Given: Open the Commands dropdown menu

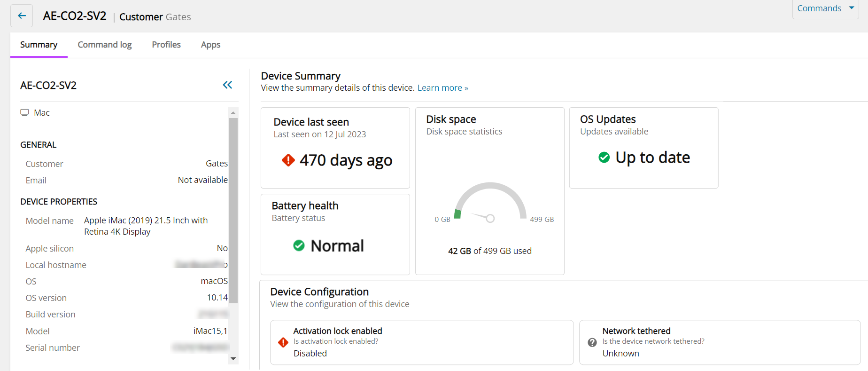Looking at the screenshot, I should 825,8.
